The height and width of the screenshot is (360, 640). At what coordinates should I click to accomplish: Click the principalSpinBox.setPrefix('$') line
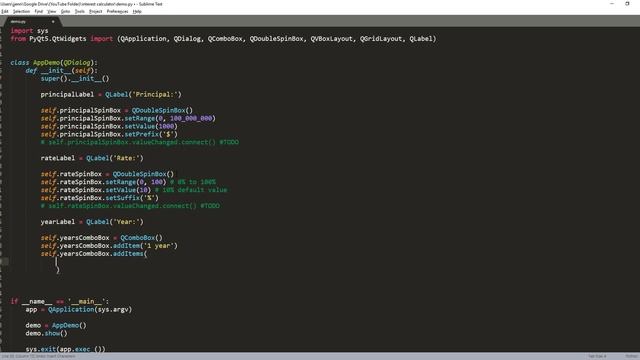click(109, 134)
